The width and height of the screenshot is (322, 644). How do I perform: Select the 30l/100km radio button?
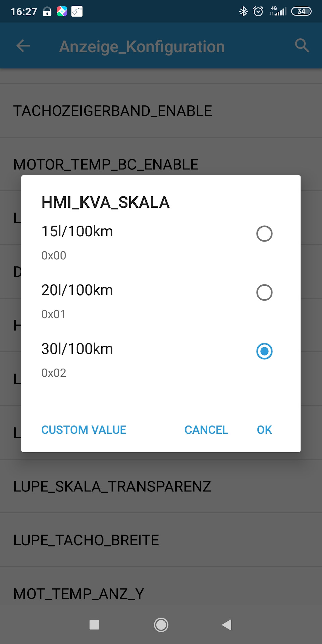pos(264,351)
